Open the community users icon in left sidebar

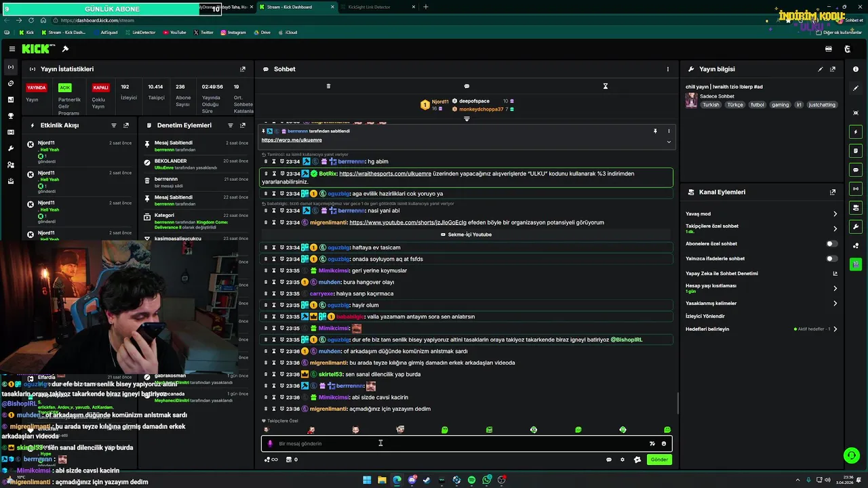10,165
